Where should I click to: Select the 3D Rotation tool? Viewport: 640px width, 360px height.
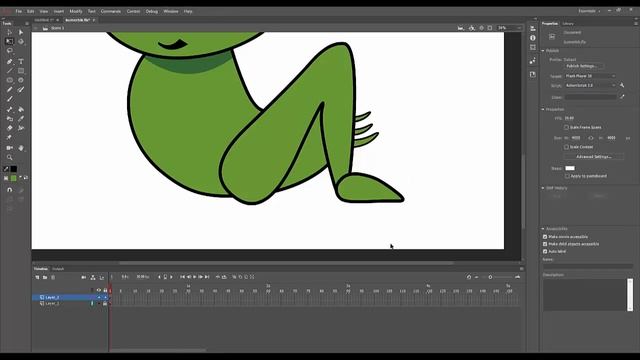tap(21, 42)
